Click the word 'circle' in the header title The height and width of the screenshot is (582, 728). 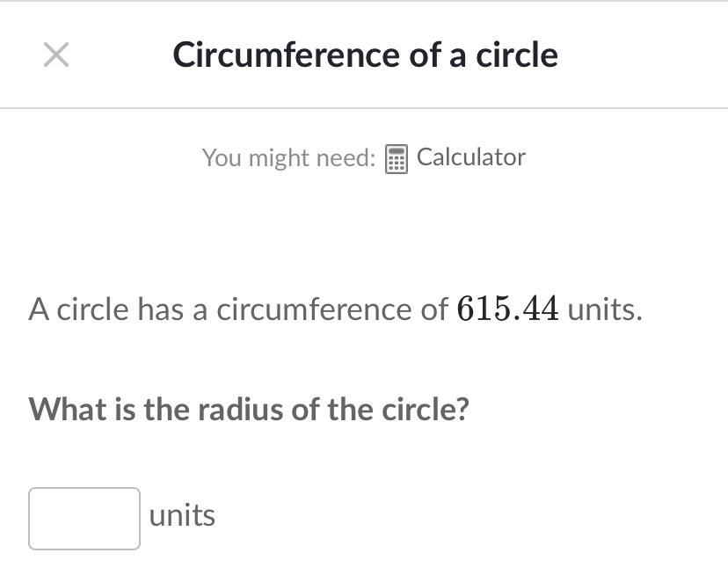(x=517, y=55)
